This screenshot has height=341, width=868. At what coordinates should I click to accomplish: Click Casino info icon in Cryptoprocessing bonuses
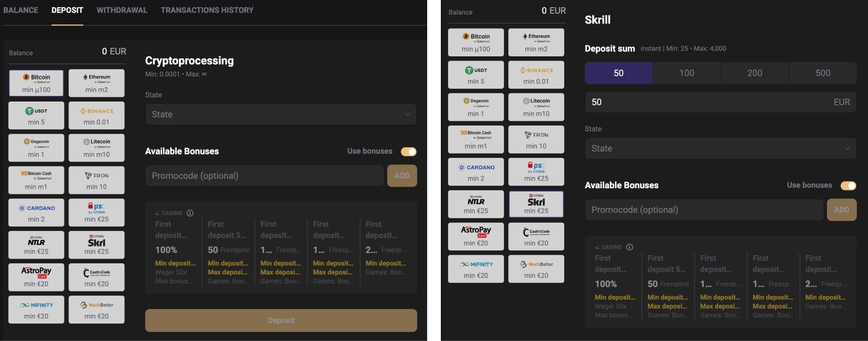pos(190,213)
